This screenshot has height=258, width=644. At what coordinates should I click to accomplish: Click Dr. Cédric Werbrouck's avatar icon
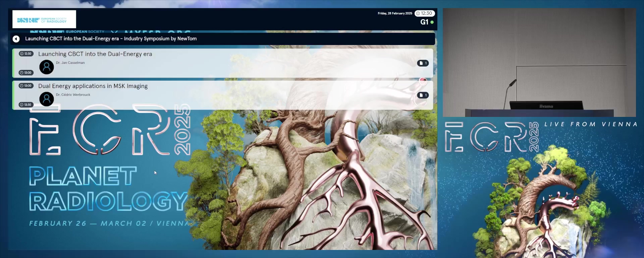click(47, 99)
